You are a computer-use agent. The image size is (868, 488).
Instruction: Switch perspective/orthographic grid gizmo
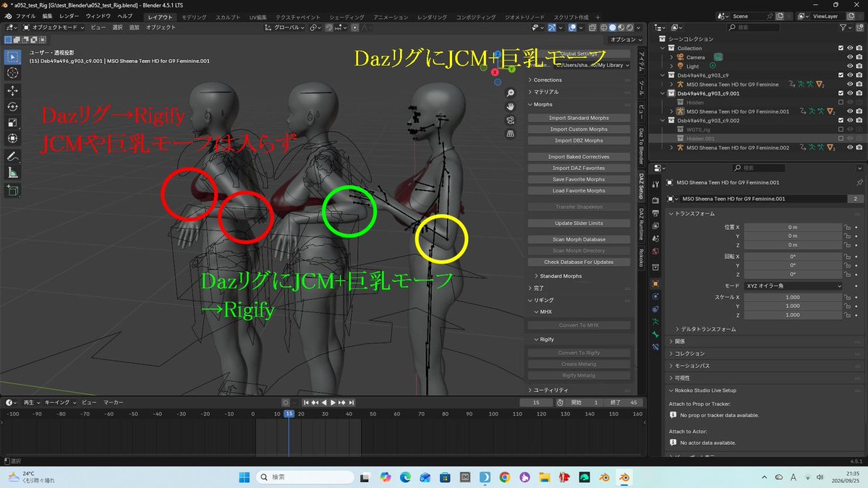pos(511,134)
